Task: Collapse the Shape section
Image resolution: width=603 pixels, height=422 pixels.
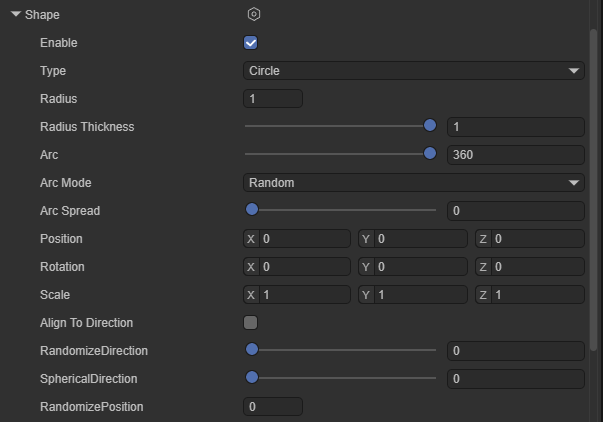Action: 16,15
